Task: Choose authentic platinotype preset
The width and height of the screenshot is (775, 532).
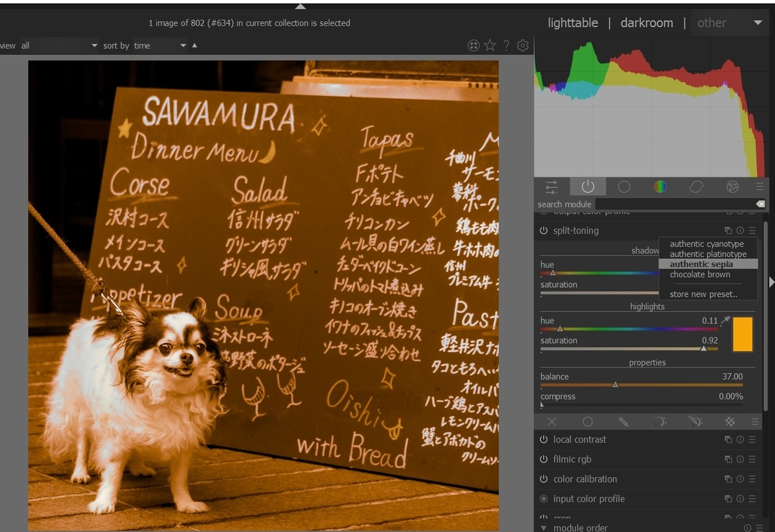Action: tap(708, 254)
